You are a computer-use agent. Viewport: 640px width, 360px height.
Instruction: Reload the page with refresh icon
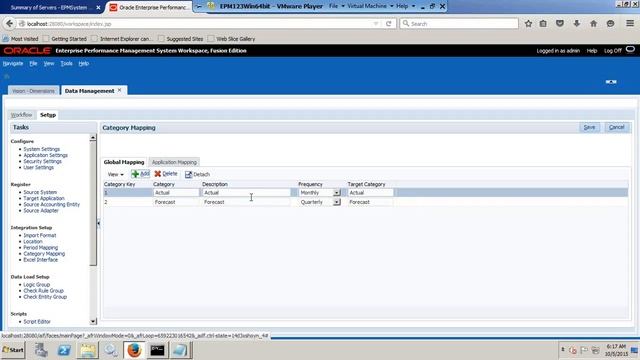click(389, 24)
